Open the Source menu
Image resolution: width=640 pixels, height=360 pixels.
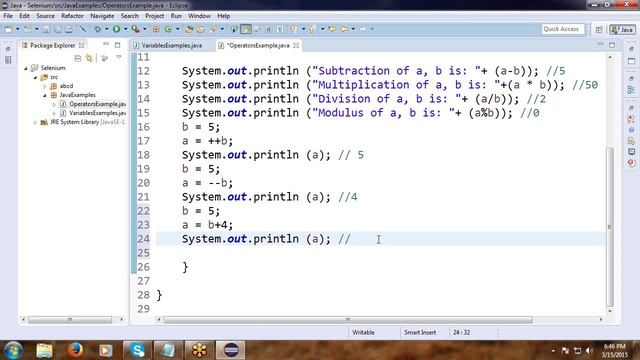pyautogui.click(x=45, y=16)
